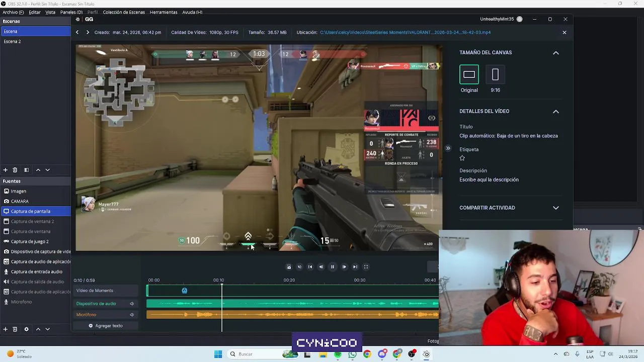Viewport: 644px width, 362px height.
Task: Close the clip editor with the X
Action: pyautogui.click(x=564, y=32)
